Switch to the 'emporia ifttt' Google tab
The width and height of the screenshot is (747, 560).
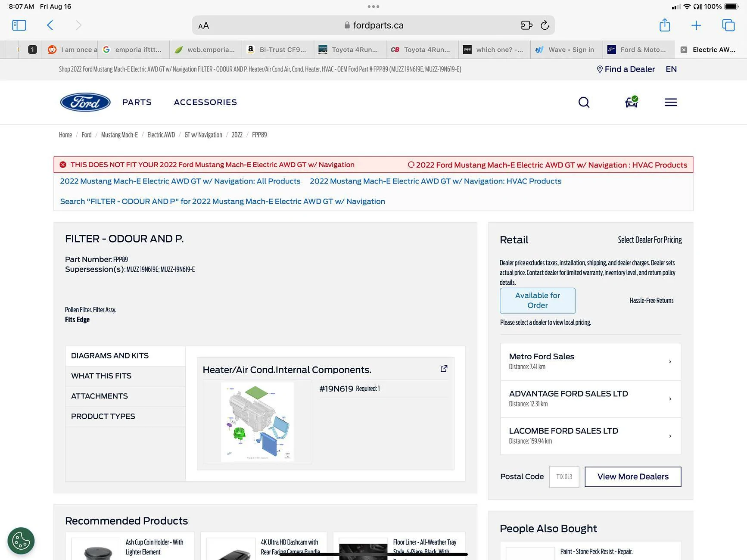[x=134, y=50]
